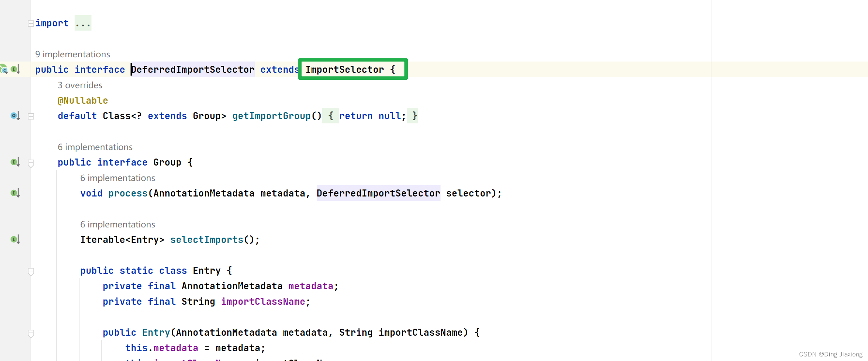Click the implementations gutter icon beside interface Group
The width and height of the screenshot is (868, 361).
coord(15,162)
